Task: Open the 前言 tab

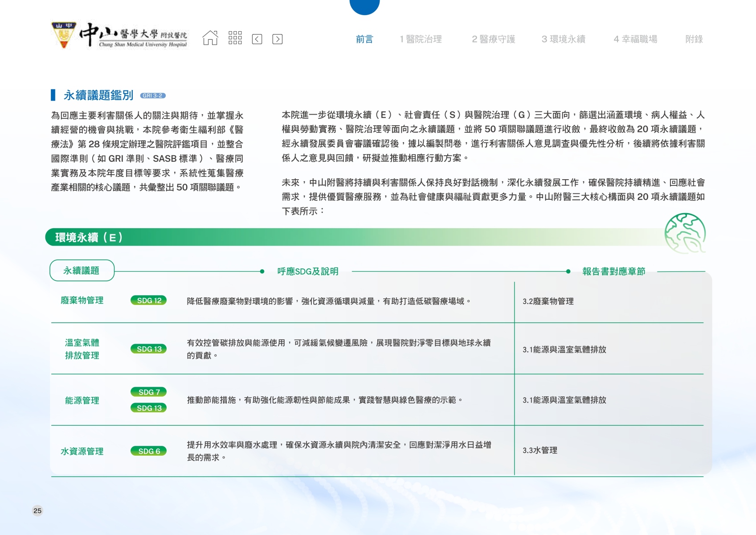Action: pyautogui.click(x=364, y=39)
